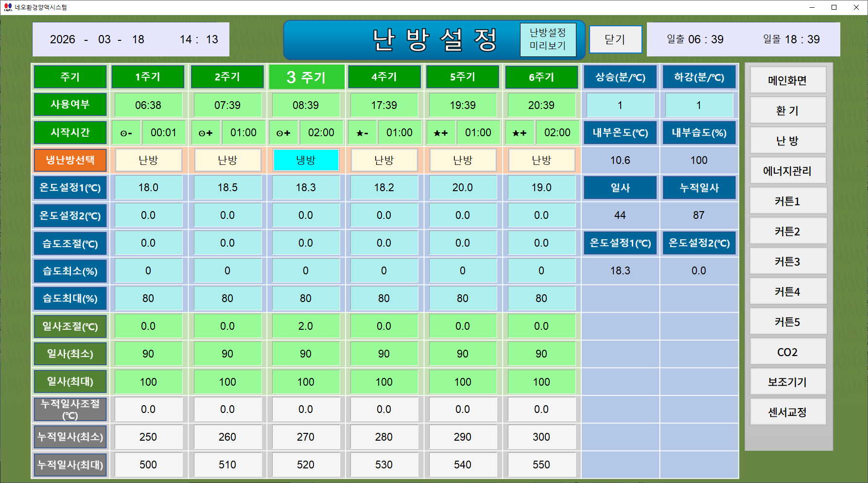Click the date display 2026 - 03 - 18
The height and width of the screenshot is (483, 868).
pos(97,39)
